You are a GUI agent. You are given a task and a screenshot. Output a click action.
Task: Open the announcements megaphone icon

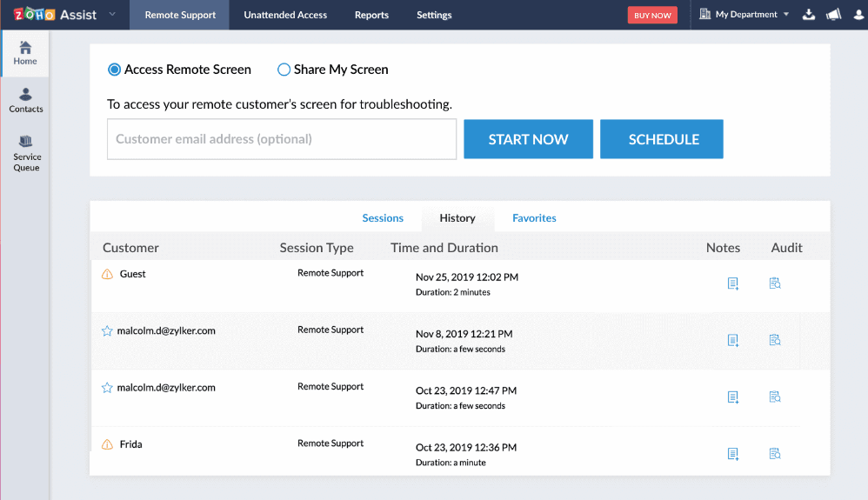click(833, 15)
